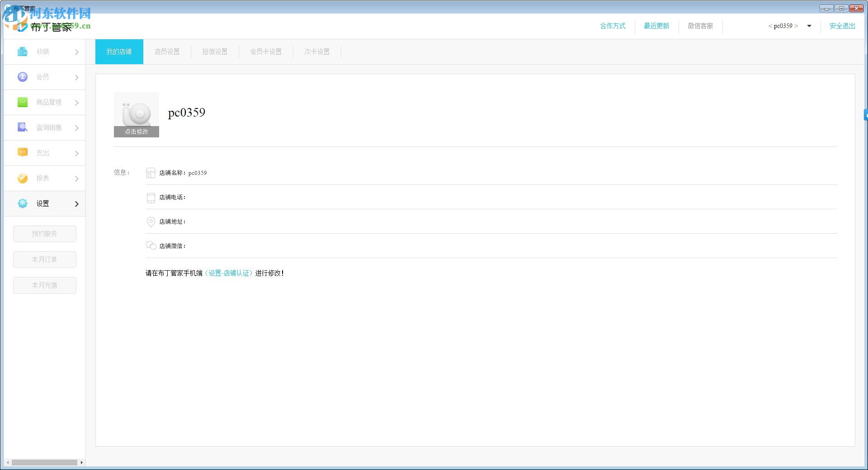Click the green 商品管理 bag icon

(x=23, y=102)
